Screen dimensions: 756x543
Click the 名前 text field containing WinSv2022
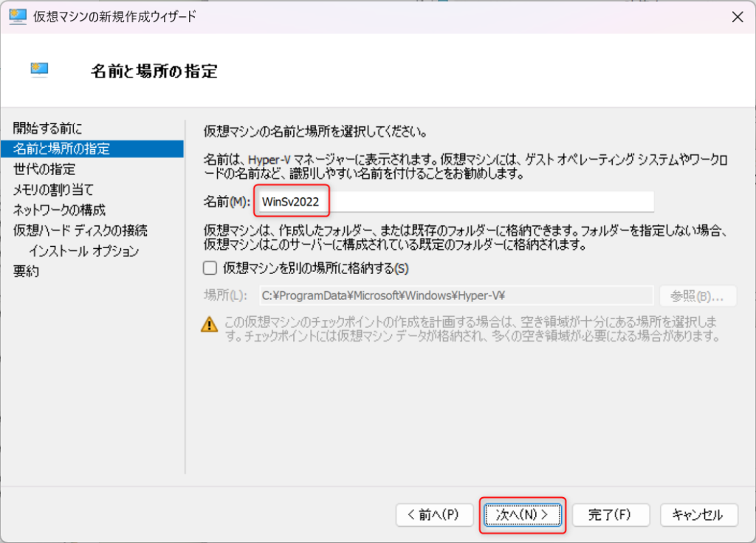[454, 202]
